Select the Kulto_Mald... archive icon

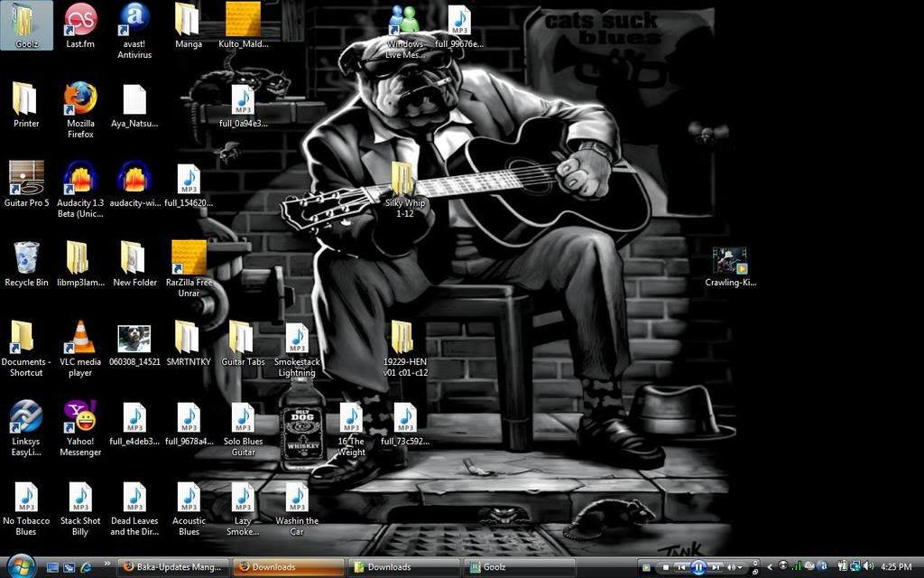click(243, 24)
